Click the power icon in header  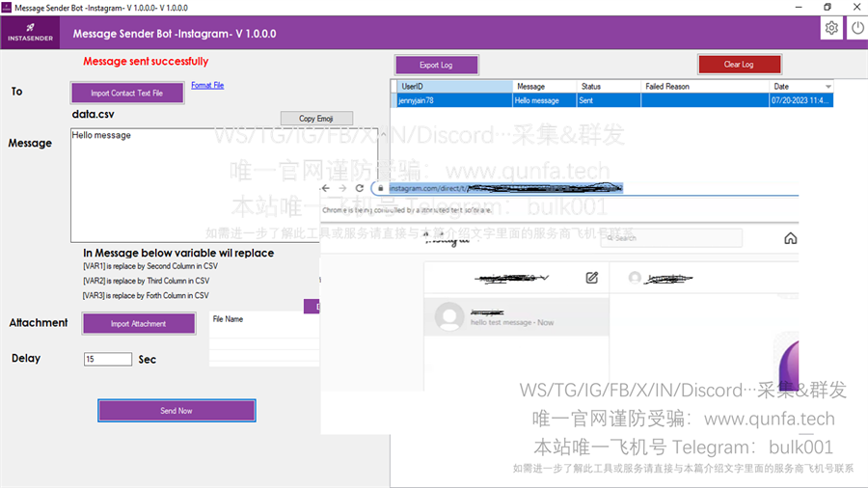point(857,28)
